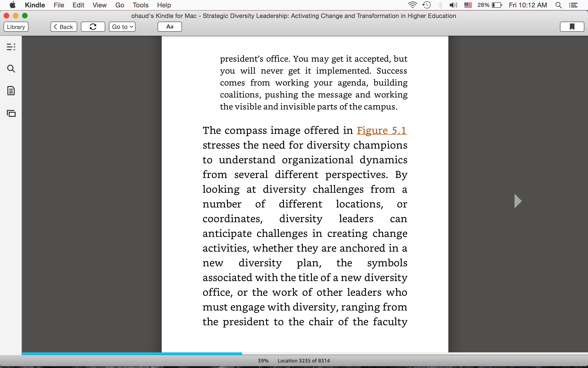This screenshot has height=368, width=588.
Task: Minimize the Kindle window
Action: [x=16, y=16]
